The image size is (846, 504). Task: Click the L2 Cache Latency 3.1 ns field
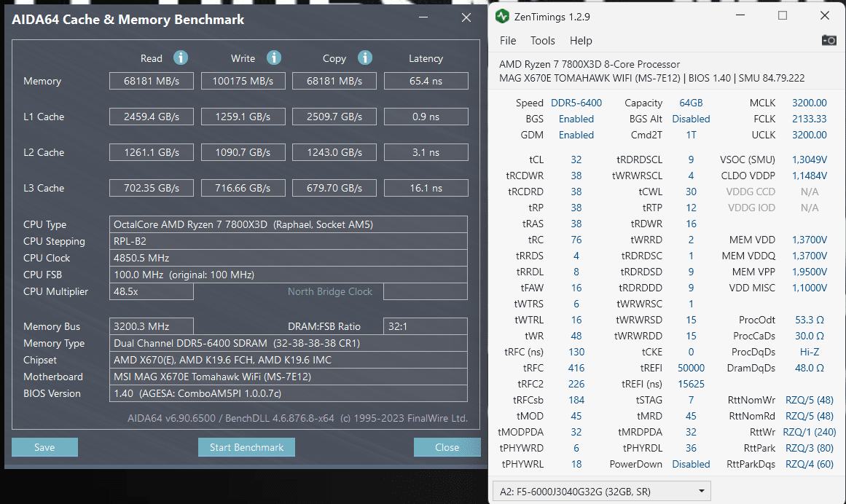tap(426, 152)
